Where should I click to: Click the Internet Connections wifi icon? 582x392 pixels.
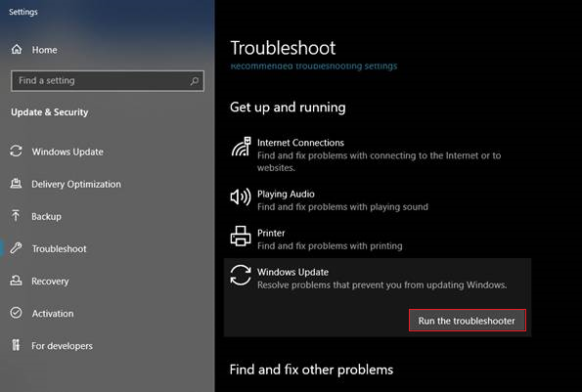pos(241,147)
